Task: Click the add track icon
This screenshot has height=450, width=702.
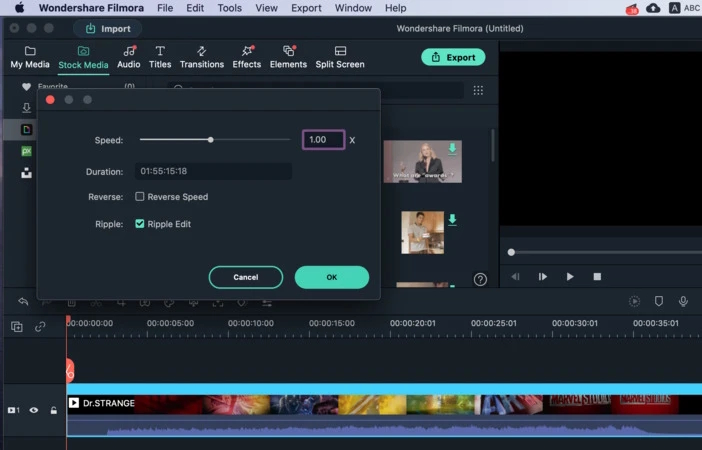Action: [17, 326]
